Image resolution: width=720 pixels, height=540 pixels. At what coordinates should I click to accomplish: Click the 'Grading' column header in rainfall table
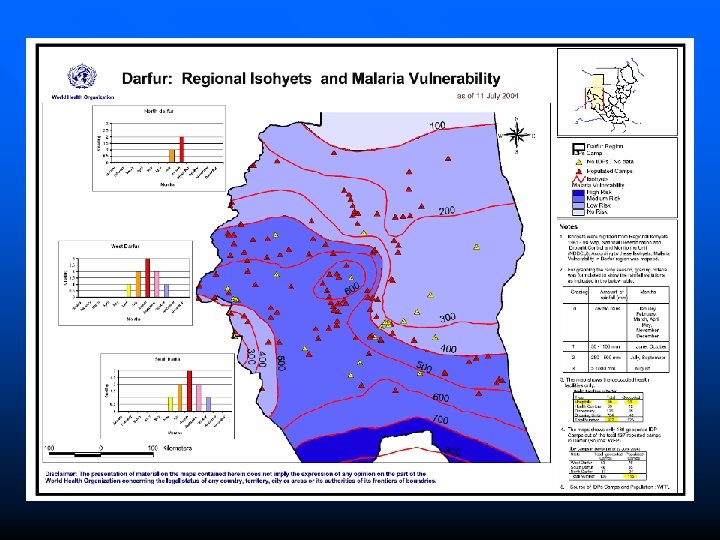[579, 292]
